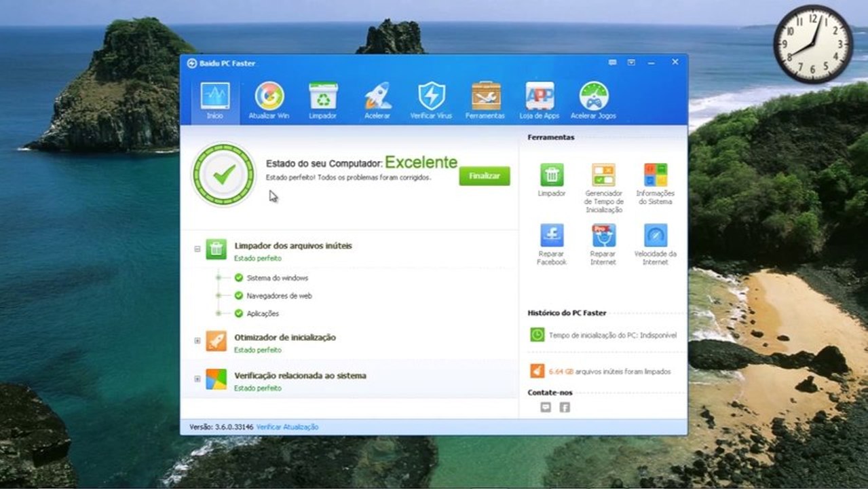Viewport: 868px width, 489px height.
Task: Select the Aplicações item
Action: point(263,314)
